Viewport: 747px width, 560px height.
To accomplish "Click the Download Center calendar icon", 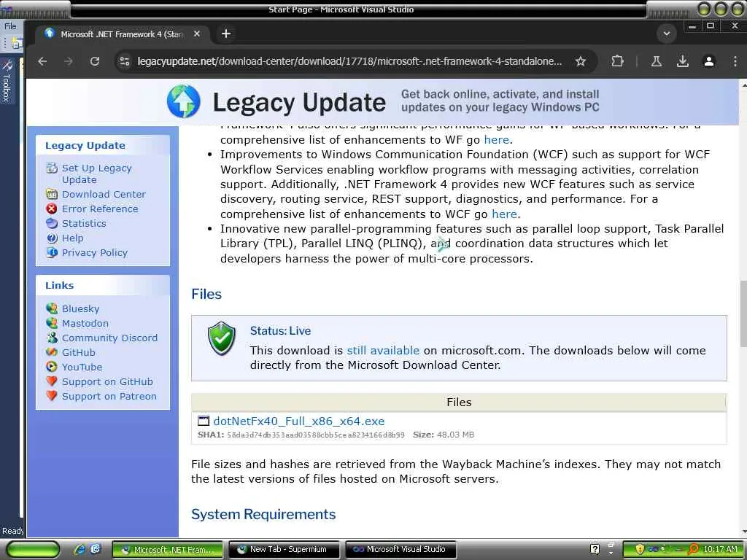I will (x=52, y=194).
